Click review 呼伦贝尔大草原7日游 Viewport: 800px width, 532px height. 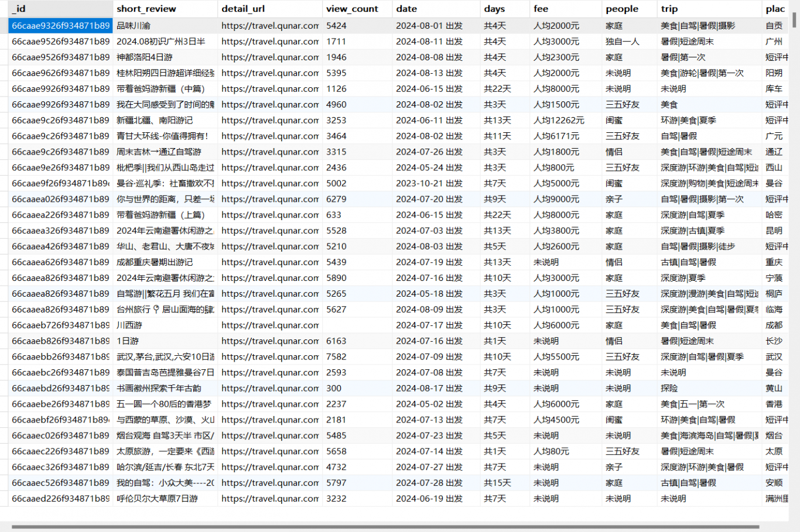pyautogui.click(x=165, y=499)
